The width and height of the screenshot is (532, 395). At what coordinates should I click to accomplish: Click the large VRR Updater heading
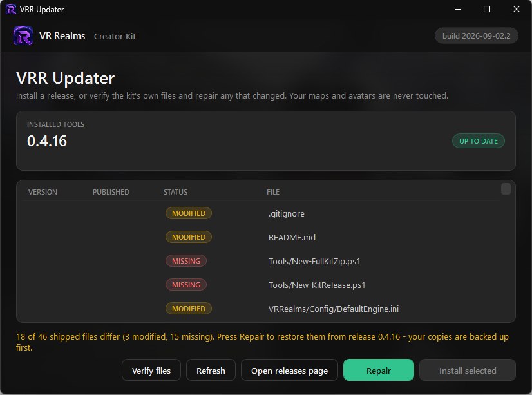coord(66,79)
